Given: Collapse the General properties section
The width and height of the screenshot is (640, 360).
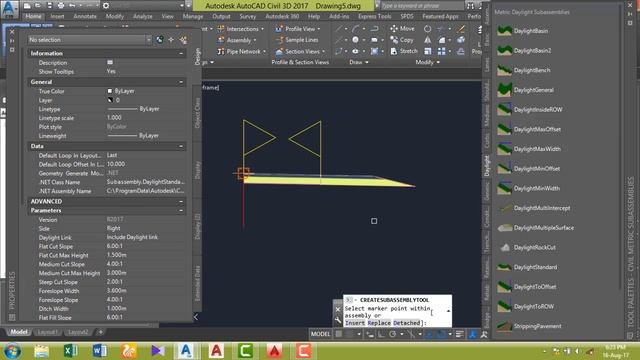Looking at the screenshot, I should point(181,82).
